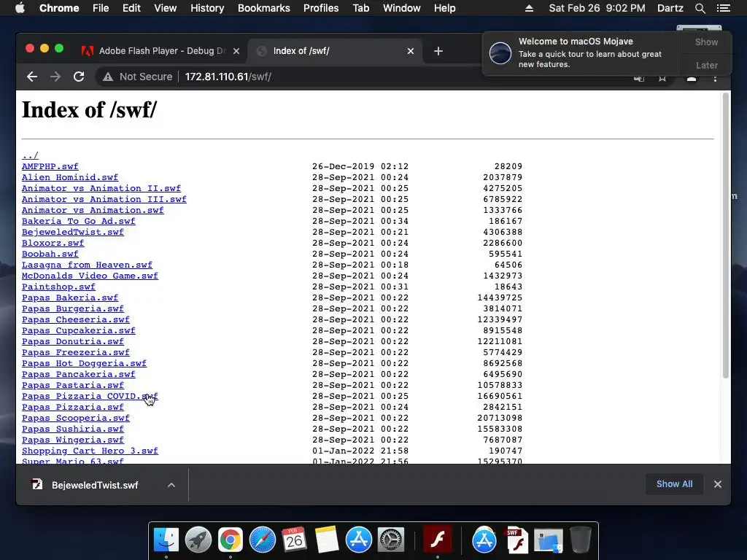This screenshot has height=560, width=747.
Task: Open the History menu
Action: click(207, 8)
